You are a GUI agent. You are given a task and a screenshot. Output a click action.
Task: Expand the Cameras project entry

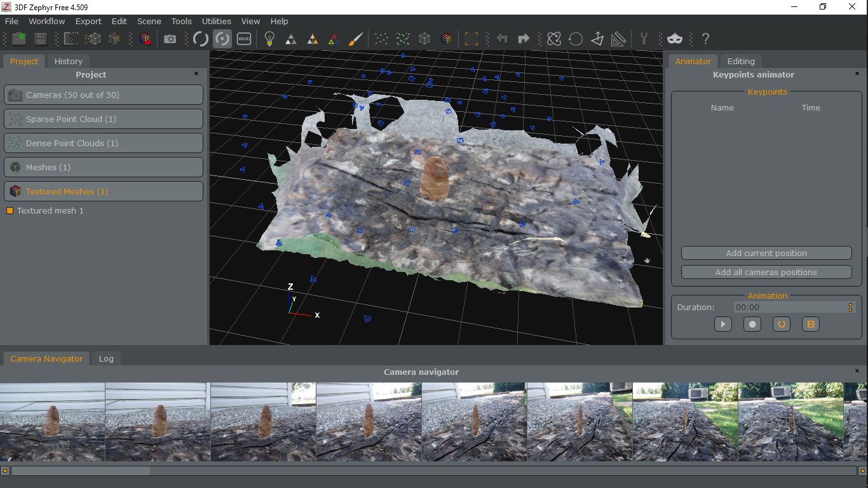(103, 95)
